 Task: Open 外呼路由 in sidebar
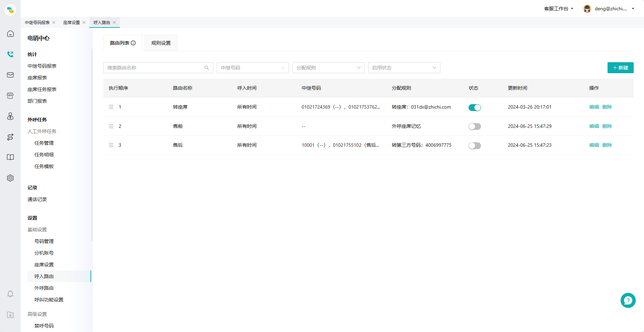click(44, 288)
